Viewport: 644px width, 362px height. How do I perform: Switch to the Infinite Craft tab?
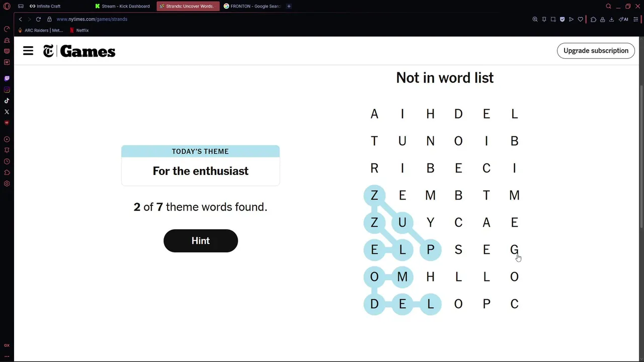tap(48, 6)
